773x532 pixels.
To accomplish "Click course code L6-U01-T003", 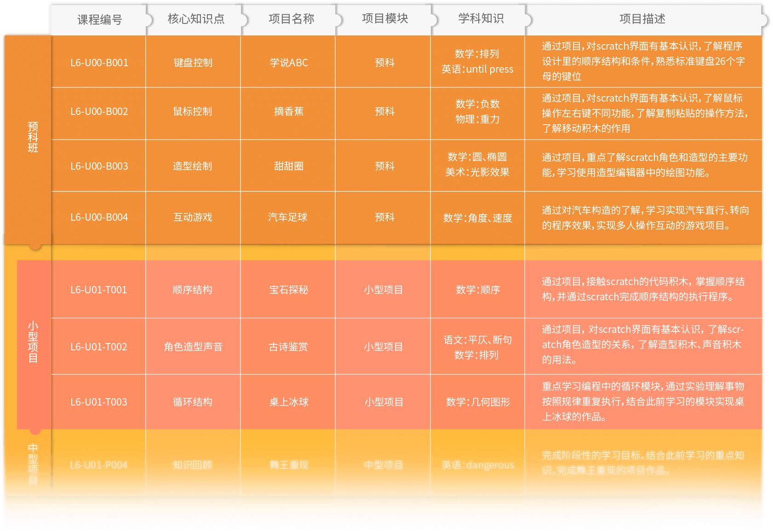I will point(98,402).
